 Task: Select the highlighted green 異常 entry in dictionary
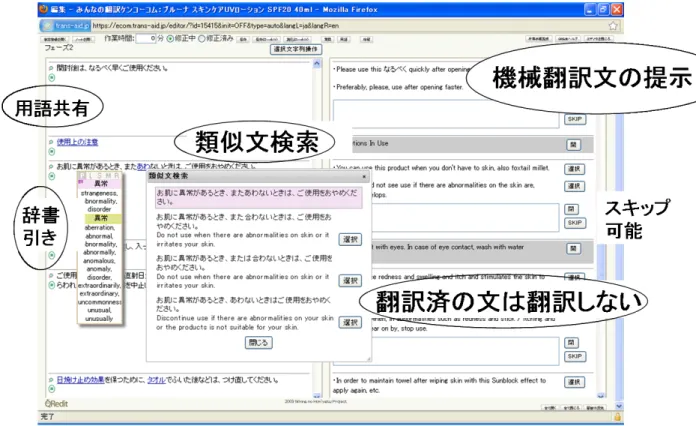100,218
